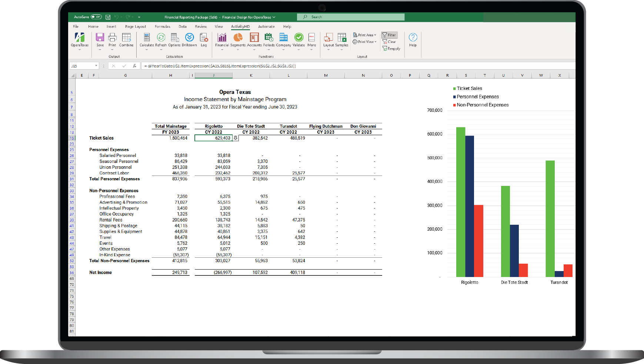Click the Combine output icon
Viewport: 644px width, 364px height.
coord(126,38)
